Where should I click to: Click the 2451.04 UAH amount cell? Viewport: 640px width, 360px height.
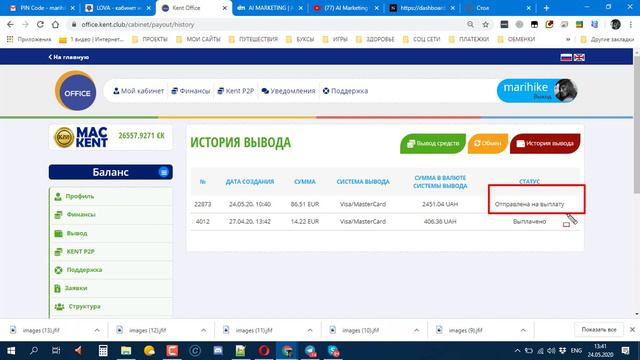(440, 204)
